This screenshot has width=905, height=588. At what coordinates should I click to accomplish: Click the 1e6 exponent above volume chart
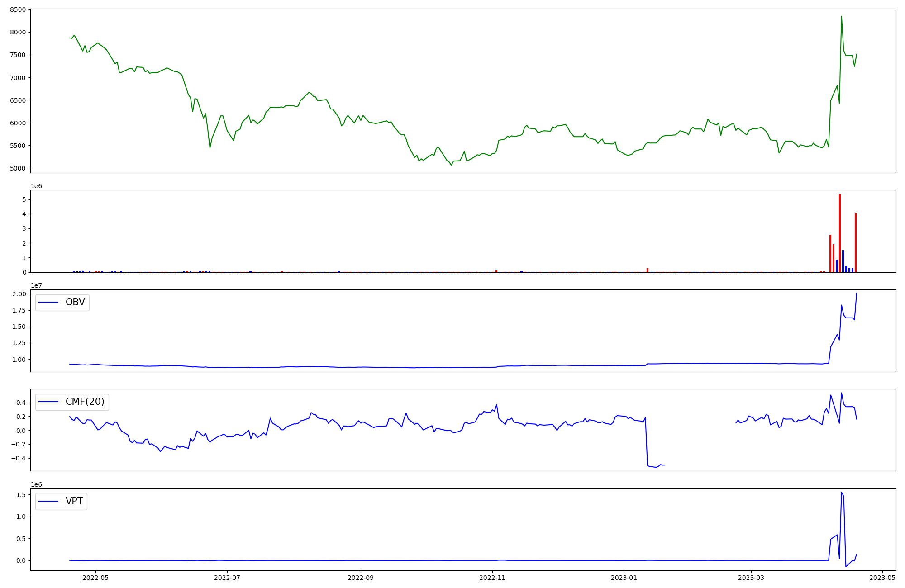click(36, 186)
